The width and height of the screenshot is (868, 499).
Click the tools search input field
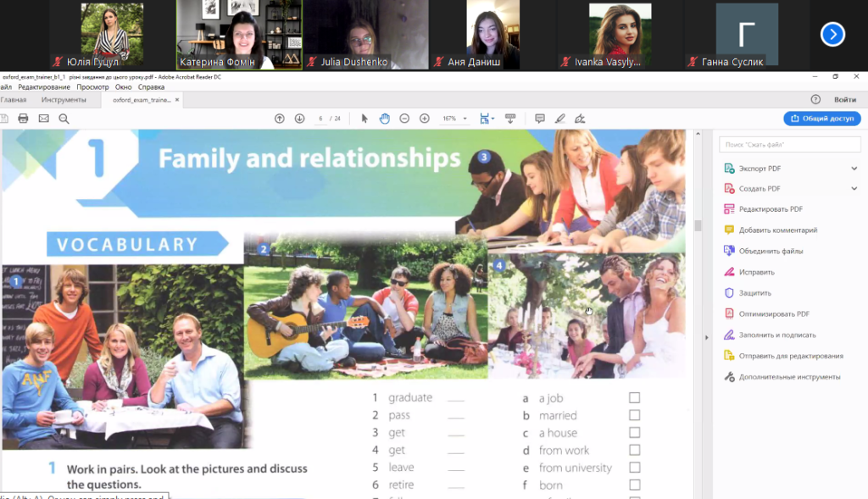[789, 145]
